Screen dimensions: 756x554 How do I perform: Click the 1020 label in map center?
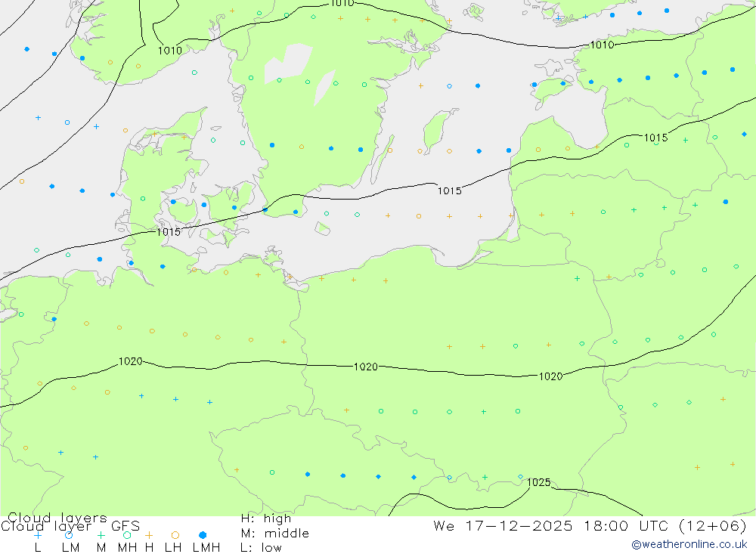point(365,367)
